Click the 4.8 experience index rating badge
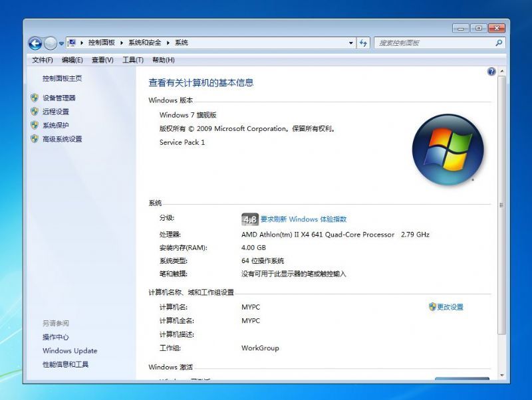 [x=249, y=219]
